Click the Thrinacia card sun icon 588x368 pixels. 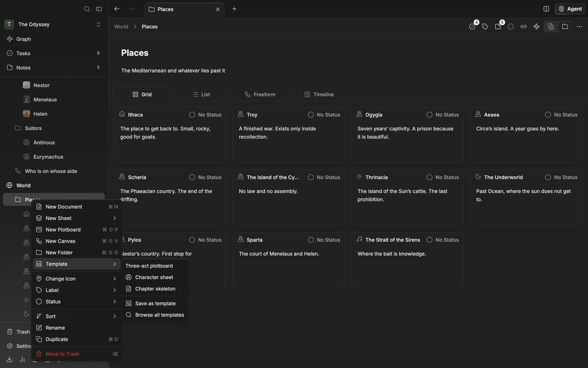[359, 176]
